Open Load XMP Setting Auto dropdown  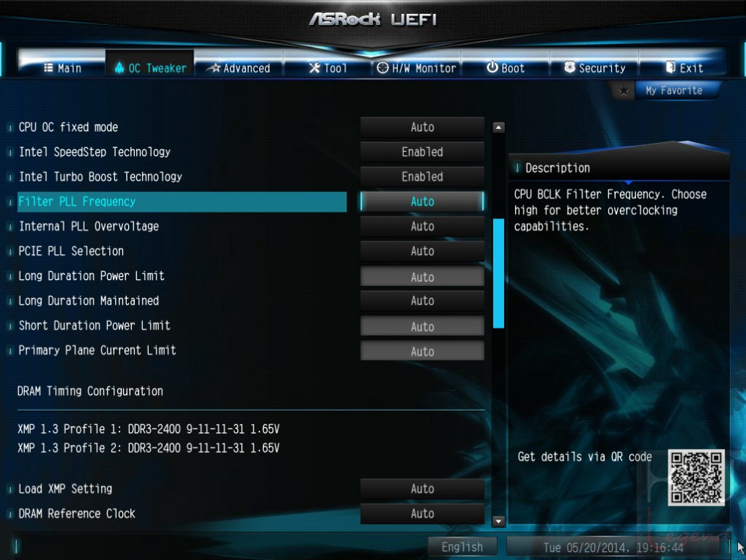(422, 489)
